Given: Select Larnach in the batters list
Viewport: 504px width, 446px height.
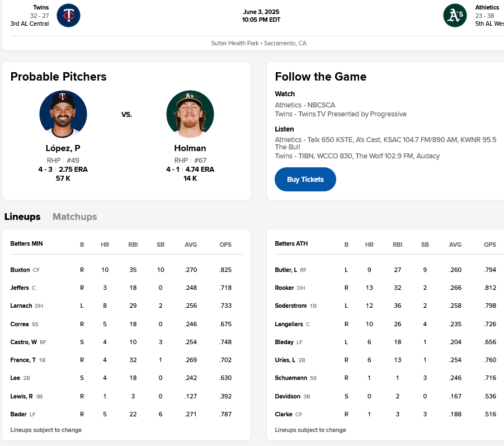Looking at the screenshot, I should pos(21,306).
